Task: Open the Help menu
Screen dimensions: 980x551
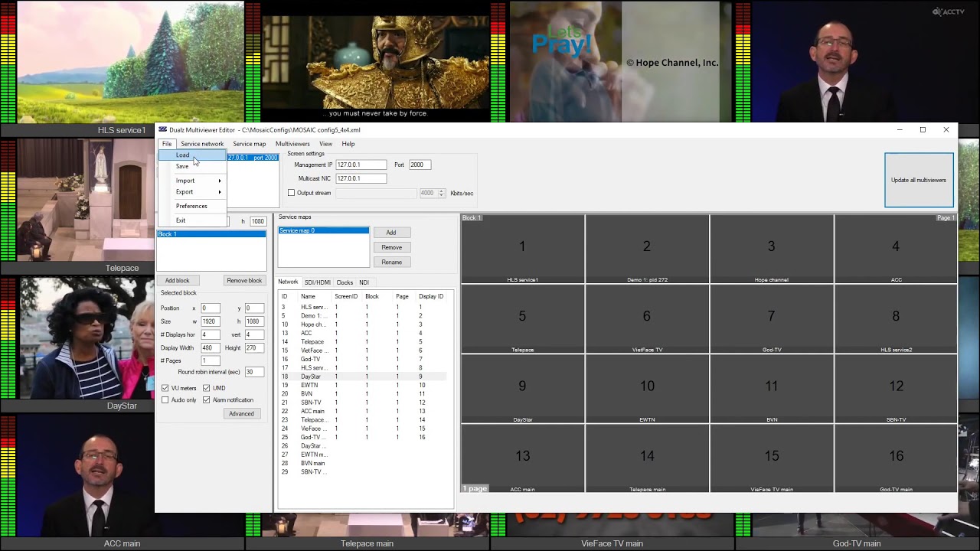Action: (348, 144)
